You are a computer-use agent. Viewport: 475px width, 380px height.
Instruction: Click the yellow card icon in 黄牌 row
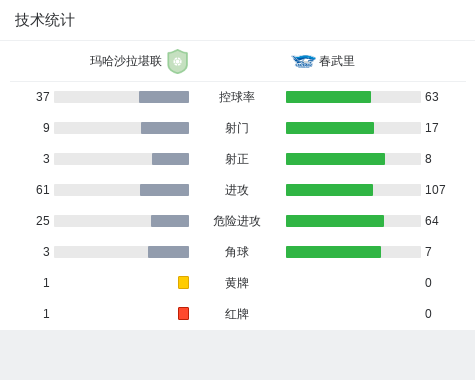coord(183,282)
